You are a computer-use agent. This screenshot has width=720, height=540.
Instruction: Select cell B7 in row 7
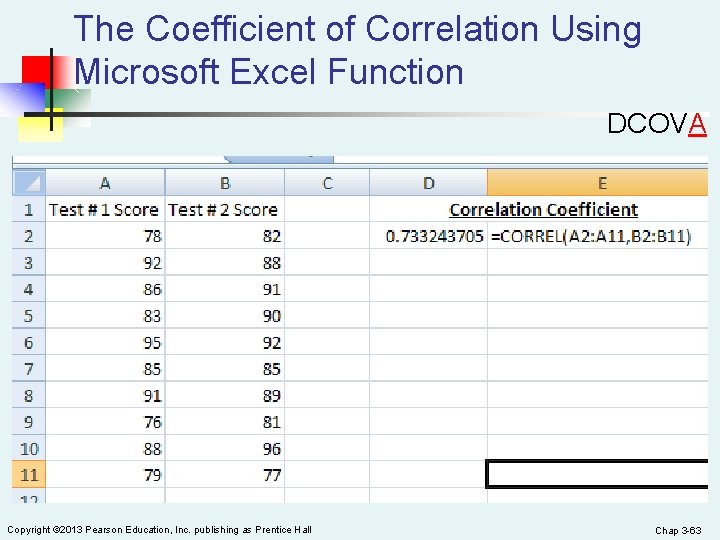[x=225, y=369]
